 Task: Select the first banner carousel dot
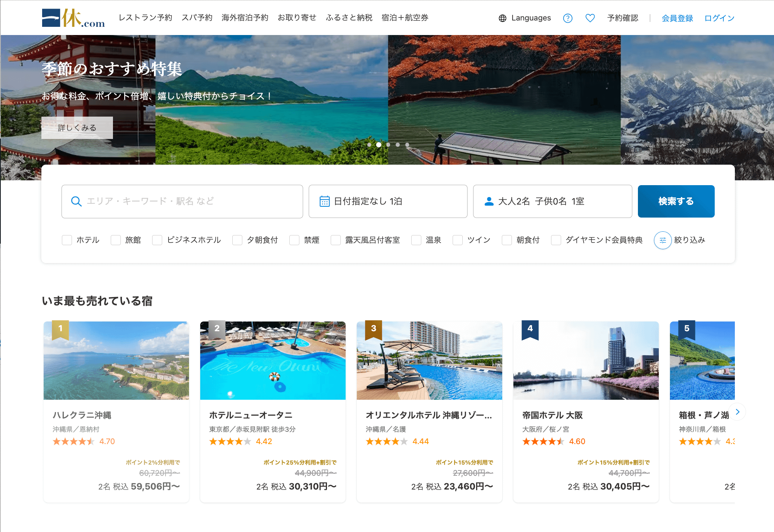[369, 145]
